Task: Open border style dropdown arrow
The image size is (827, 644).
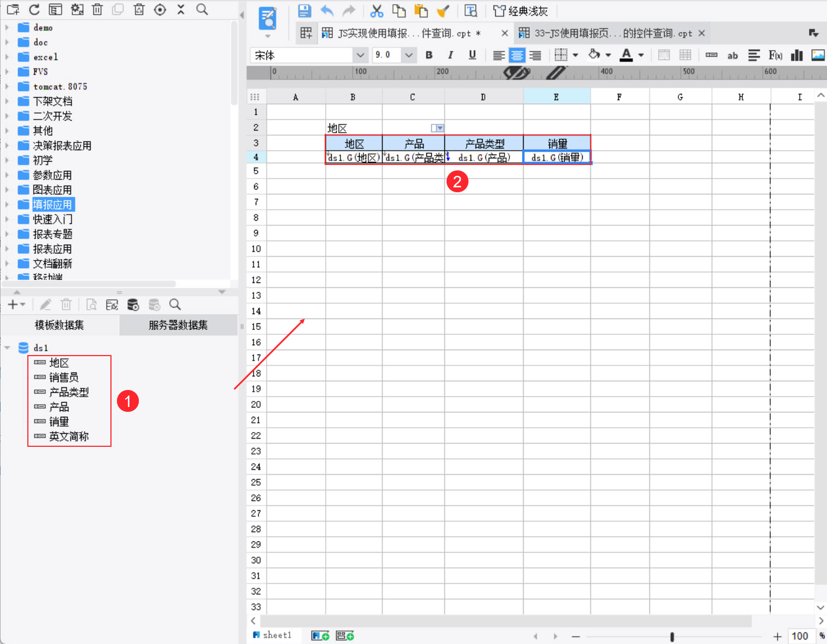Action: [576, 55]
